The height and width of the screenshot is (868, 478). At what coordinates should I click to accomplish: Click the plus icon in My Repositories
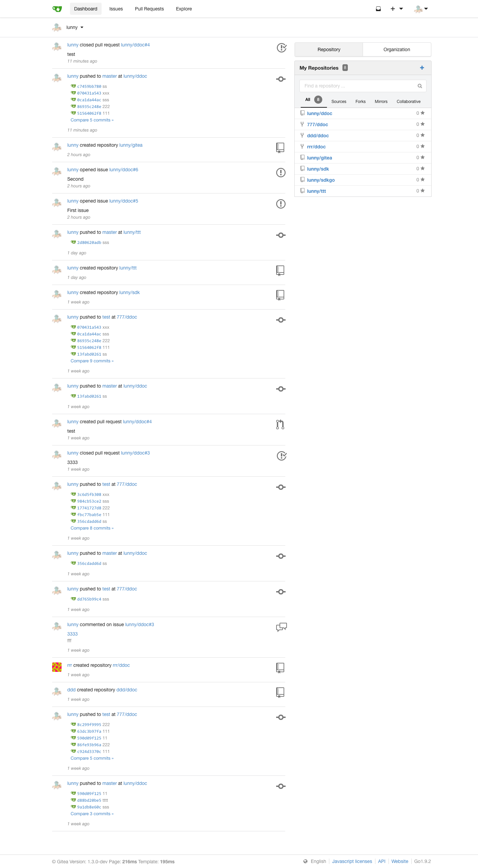[422, 68]
